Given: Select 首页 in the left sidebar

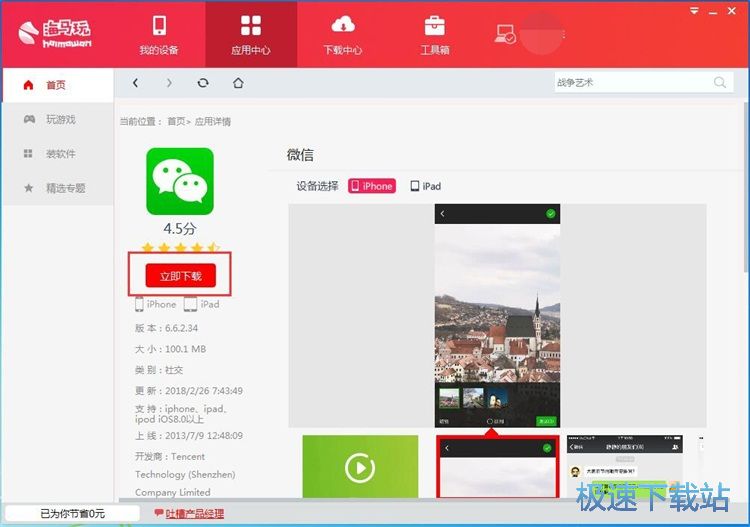Looking at the screenshot, I should point(56,86).
